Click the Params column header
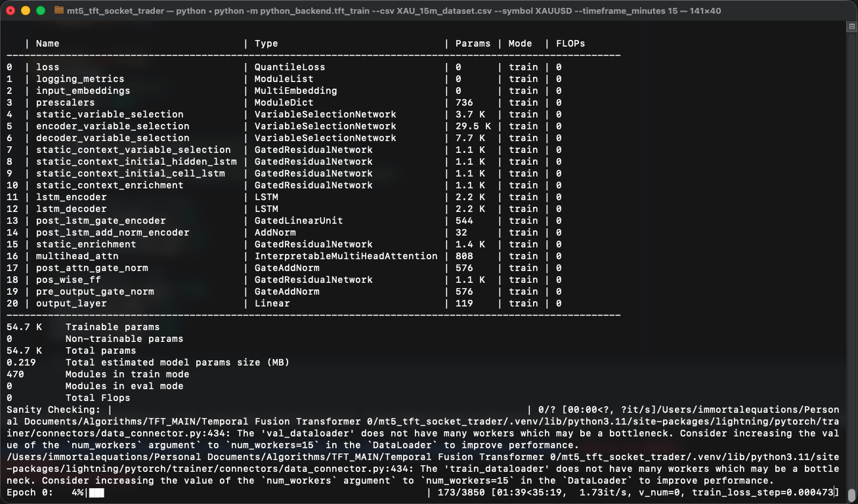858x504 pixels. [473, 43]
